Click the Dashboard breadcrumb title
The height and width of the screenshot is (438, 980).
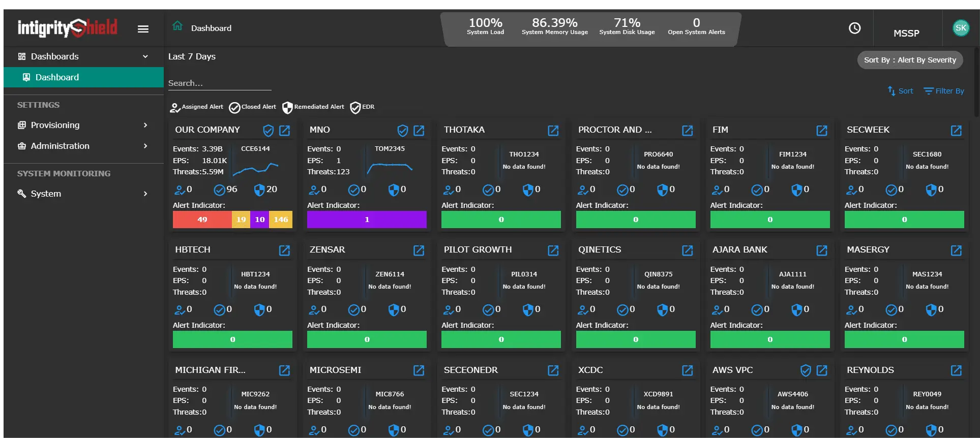click(211, 28)
